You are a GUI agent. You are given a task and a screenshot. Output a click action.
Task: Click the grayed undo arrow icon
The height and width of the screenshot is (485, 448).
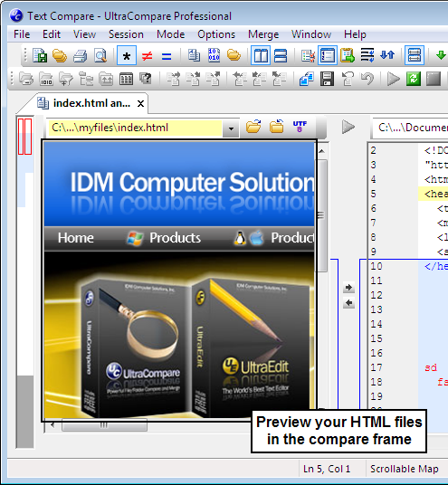(367, 80)
